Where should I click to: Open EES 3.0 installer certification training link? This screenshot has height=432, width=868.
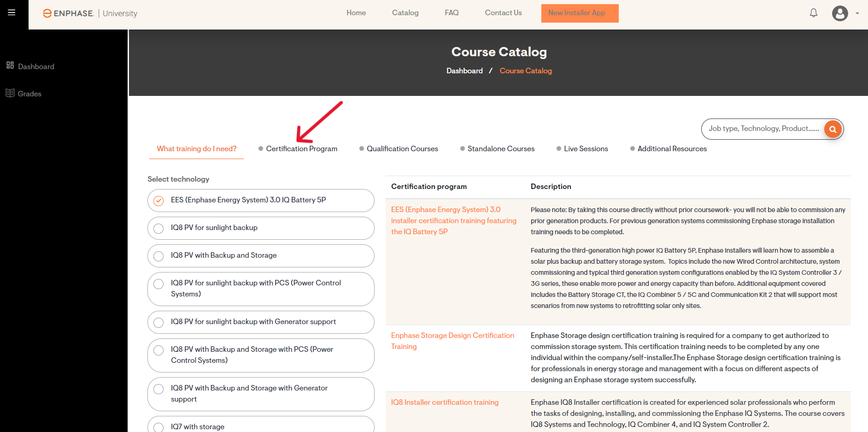454,220
